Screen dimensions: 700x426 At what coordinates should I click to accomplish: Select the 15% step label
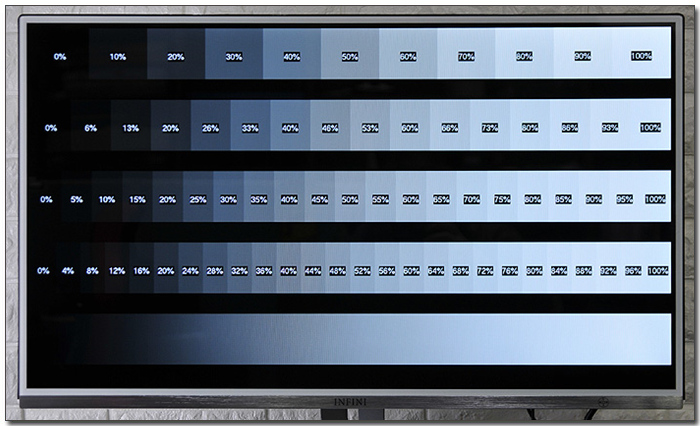pyautogui.click(x=137, y=200)
